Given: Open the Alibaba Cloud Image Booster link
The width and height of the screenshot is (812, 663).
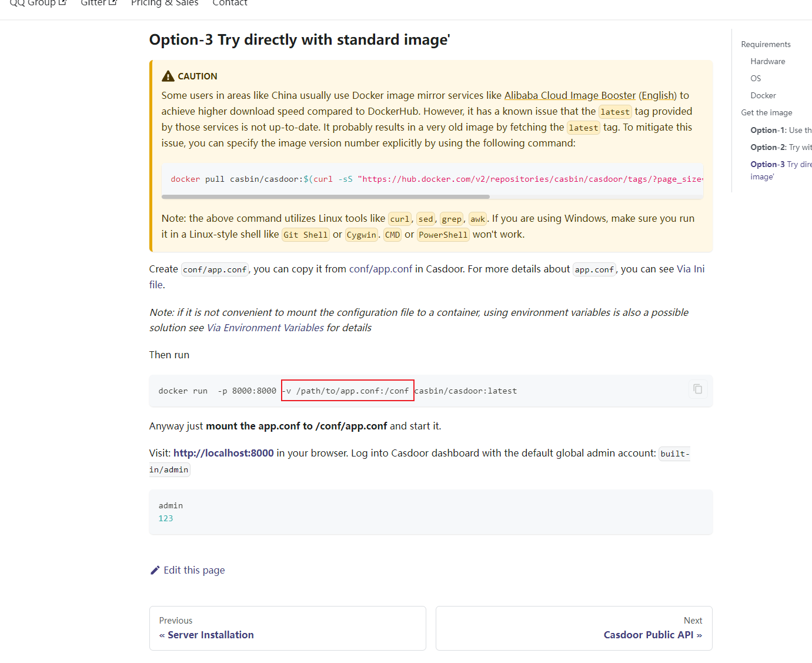Looking at the screenshot, I should 570,95.
